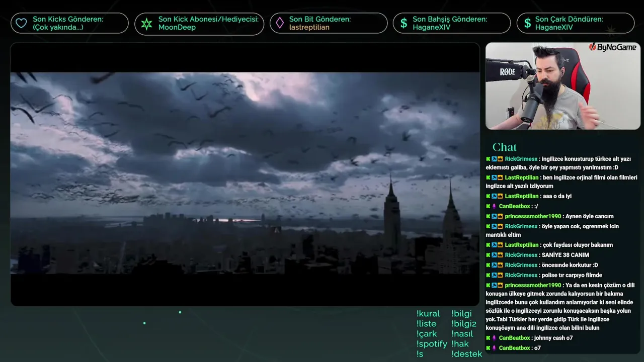Click the !hak command
This screenshot has width=644, height=362.
(x=460, y=344)
